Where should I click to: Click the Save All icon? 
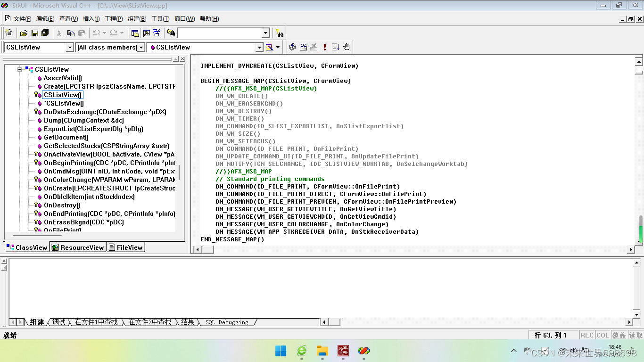pyautogui.click(x=45, y=33)
